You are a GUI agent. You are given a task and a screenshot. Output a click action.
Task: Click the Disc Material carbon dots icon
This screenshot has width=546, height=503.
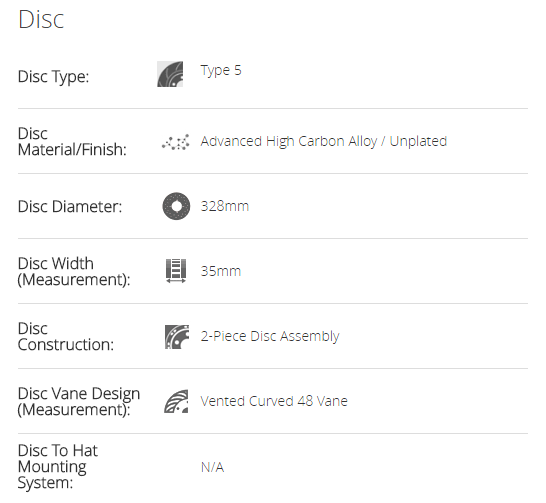tap(176, 142)
